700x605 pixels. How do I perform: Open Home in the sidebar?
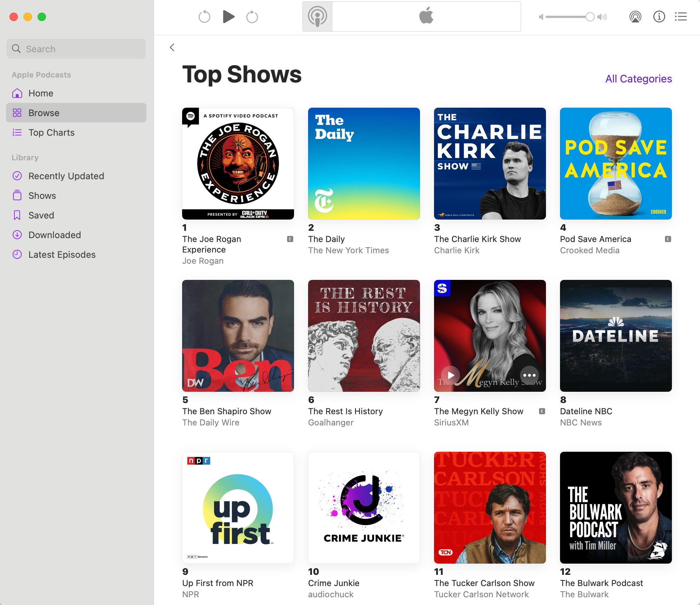76,93
